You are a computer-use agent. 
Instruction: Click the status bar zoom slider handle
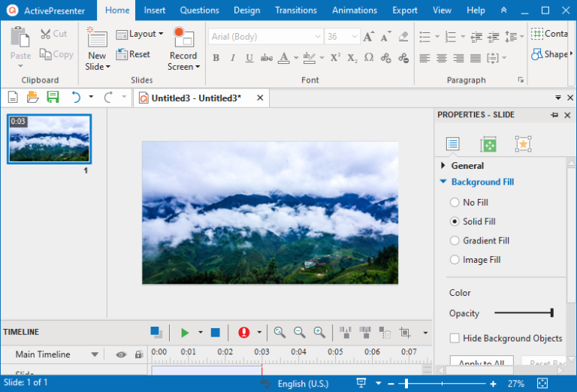[x=406, y=384]
